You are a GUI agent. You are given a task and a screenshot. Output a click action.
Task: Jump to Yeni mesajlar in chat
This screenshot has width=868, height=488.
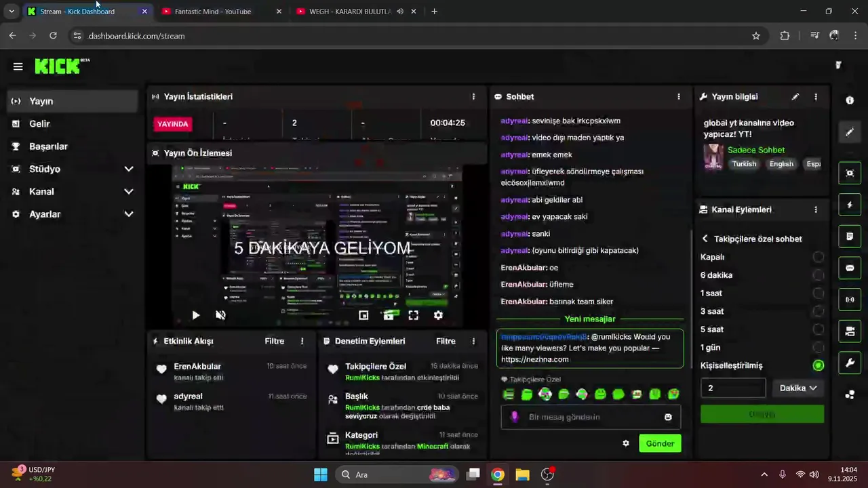pyautogui.click(x=590, y=319)
